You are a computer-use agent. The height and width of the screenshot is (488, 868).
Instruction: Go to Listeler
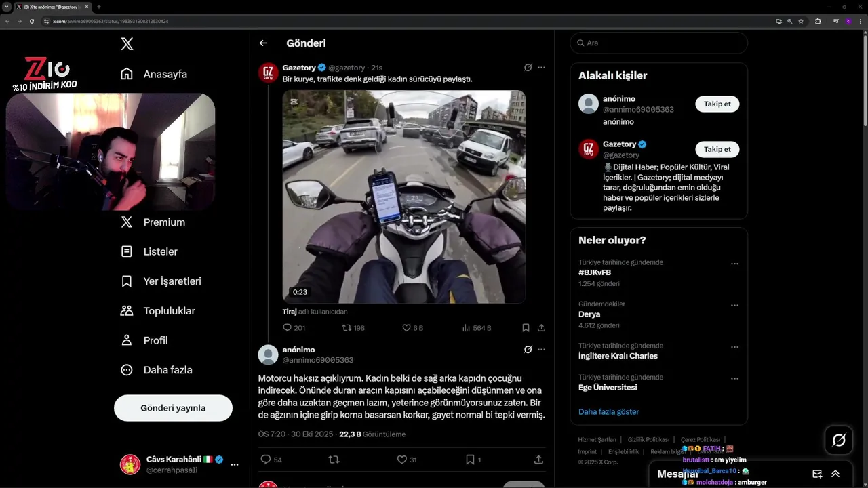[149, 251]
